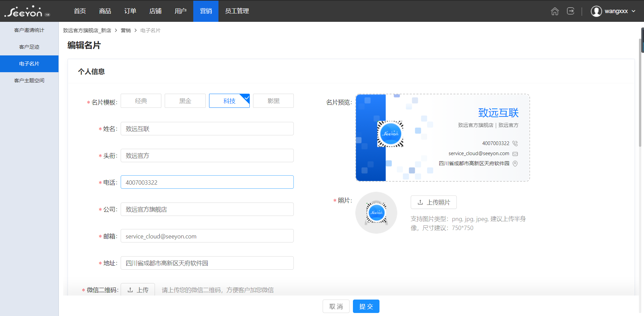Click the phone icon on card preview
The height and width of the screenshot is (316, 644).
click(515, 143)
